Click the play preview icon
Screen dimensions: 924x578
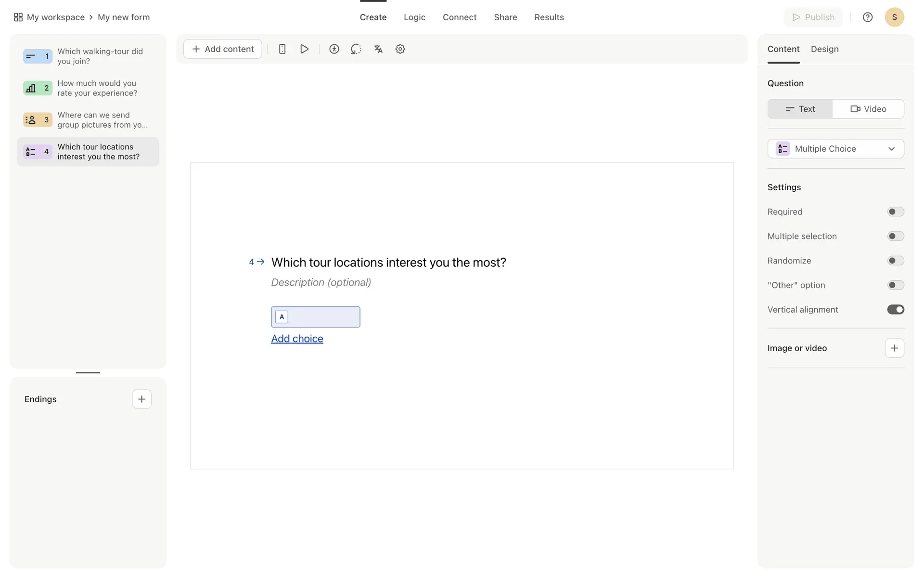[304, 49]
